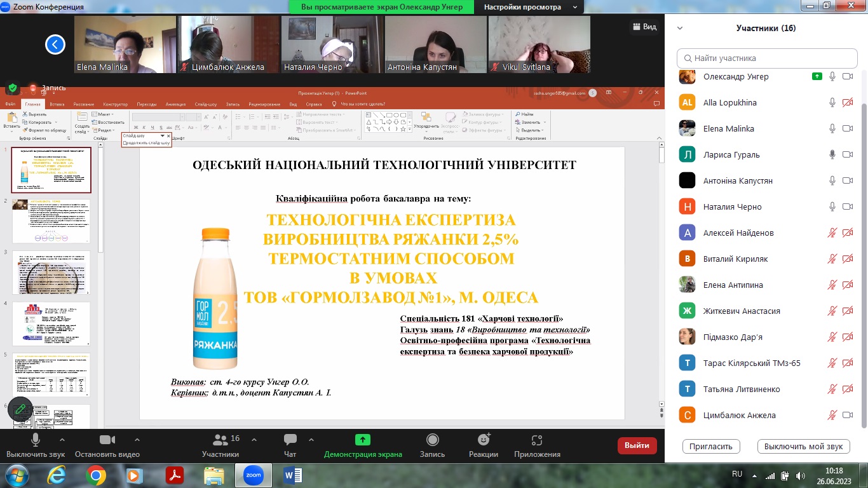
Task: Click the Найти участника search field
Action: [x=767, y=58]
